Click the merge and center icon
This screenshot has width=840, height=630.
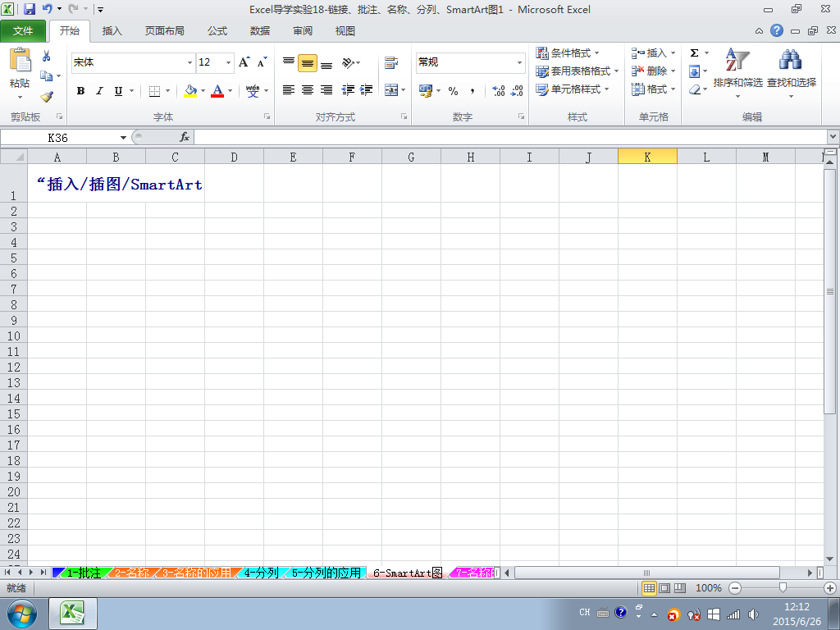pos(391,90)
